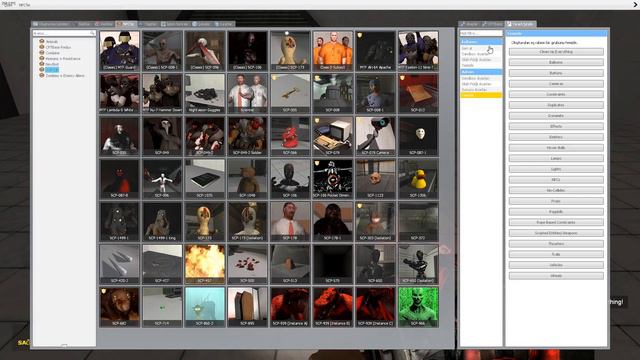The image size is (640, 360).
Task: Switch to the Tools tab in right panel
Action: pyautogui.click(x=469, y=24)
